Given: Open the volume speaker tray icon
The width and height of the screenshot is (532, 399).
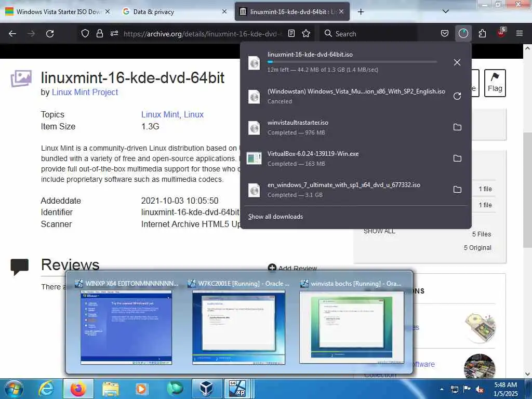Looking at the screenshot, I should [x=480, y=390].
